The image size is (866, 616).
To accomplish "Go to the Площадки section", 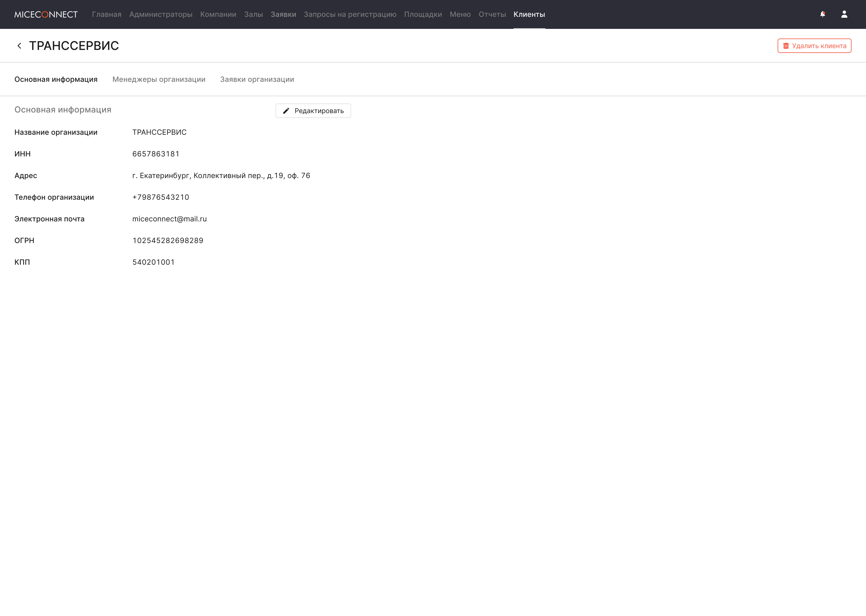I will click(423, 14).
